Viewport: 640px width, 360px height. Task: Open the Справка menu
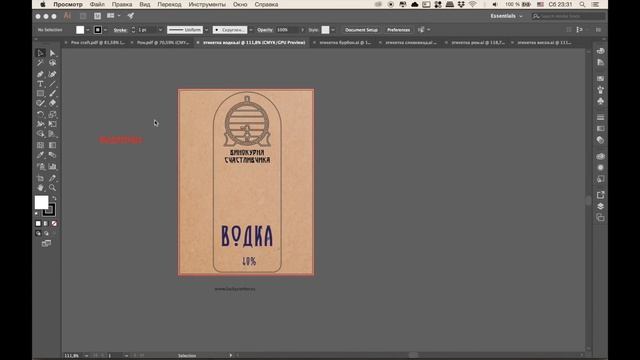click(266, 4)
